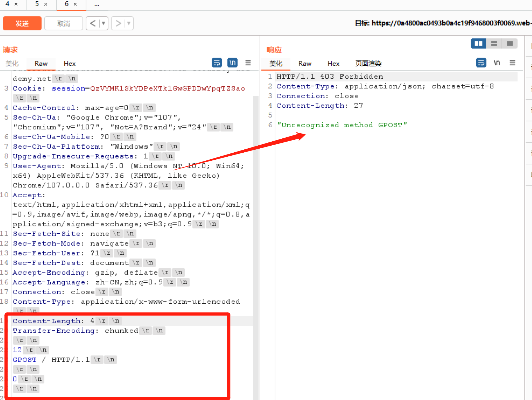Toggle non-printable \n characters in response panel
This screenshot has width=532, height=400.
click(x=497, y=63)
